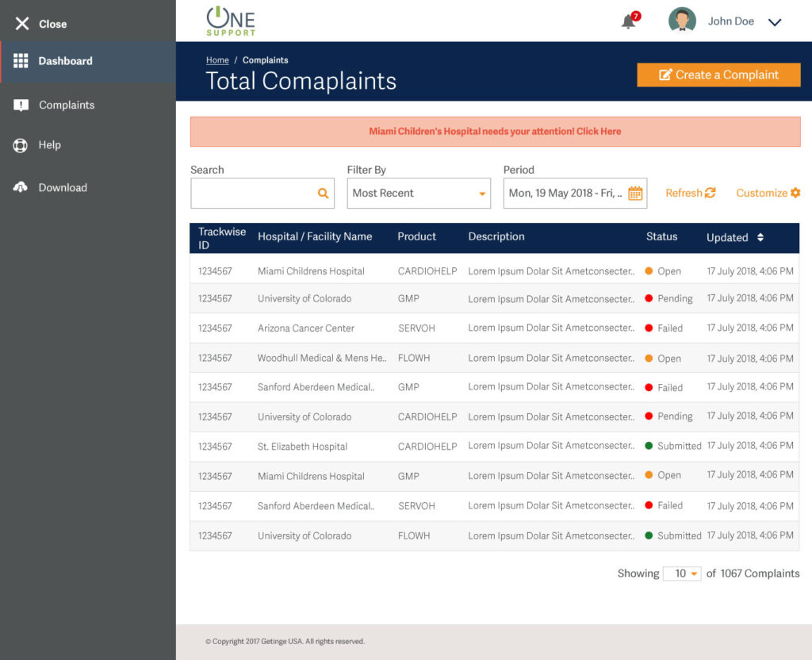Click the Refresh link text
Viewport: 812px width, 660px height.
[x=684, y=193]
